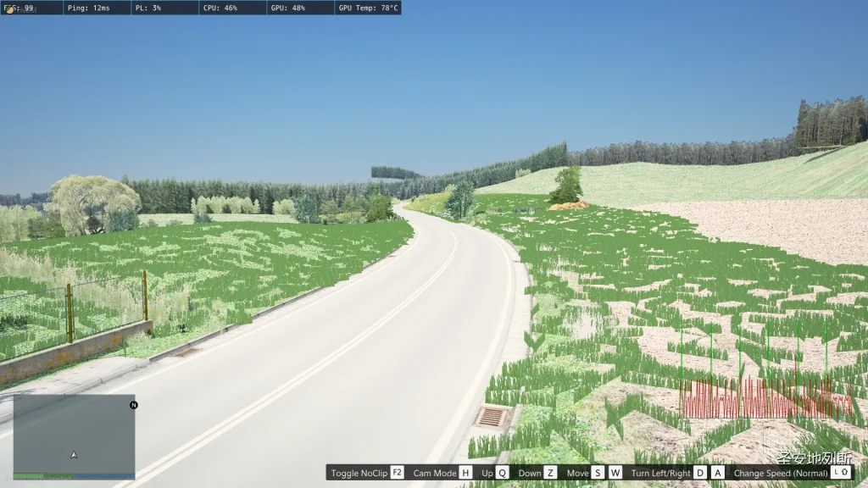
Task: Click the F2 key icon for Toggle NoClip
Action: pyautogui.click(x=397, y=473)
